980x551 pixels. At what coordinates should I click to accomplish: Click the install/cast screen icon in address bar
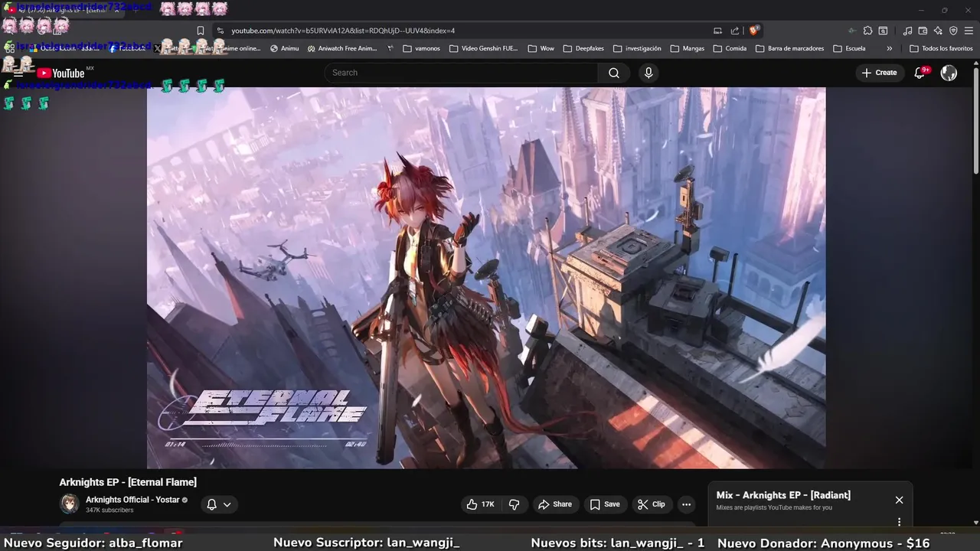click(717, 31)
